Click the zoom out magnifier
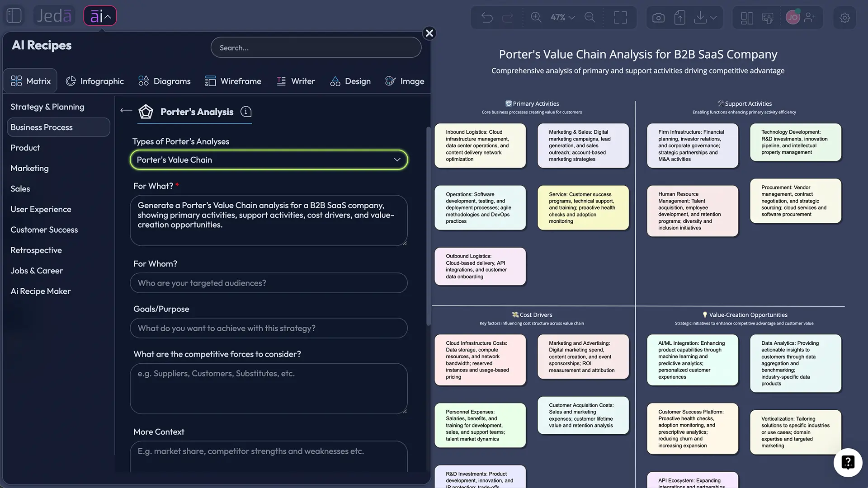 tap(590, 18)
